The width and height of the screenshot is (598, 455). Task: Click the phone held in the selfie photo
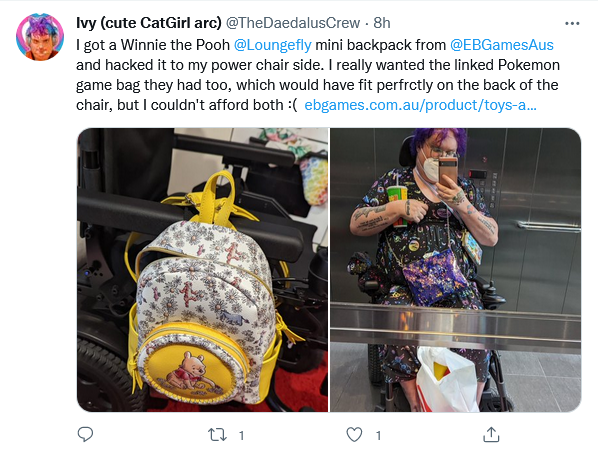pyautogui.click(x=448, y=170)
